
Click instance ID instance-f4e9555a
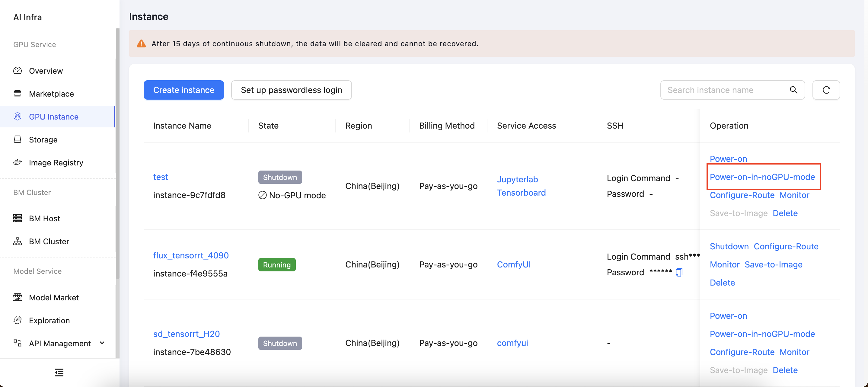coord(190,273)
